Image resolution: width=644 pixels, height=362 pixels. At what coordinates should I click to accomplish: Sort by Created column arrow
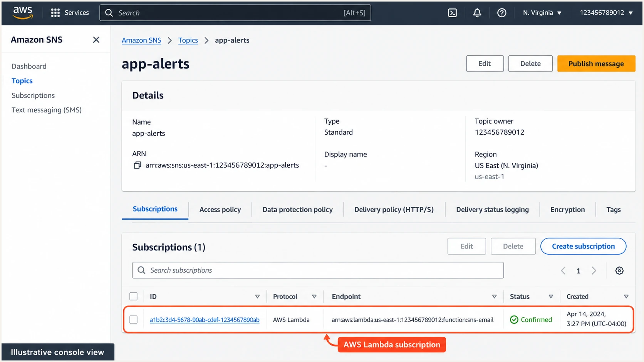tap(626, 297)
